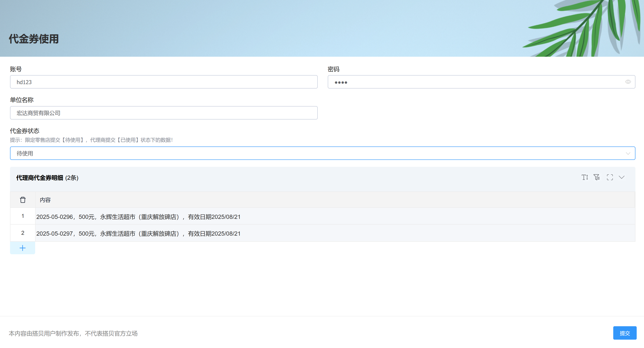Click the plus icon to add row
The height and width of the screenshot is (348, 644).
(x=23, y=248)
